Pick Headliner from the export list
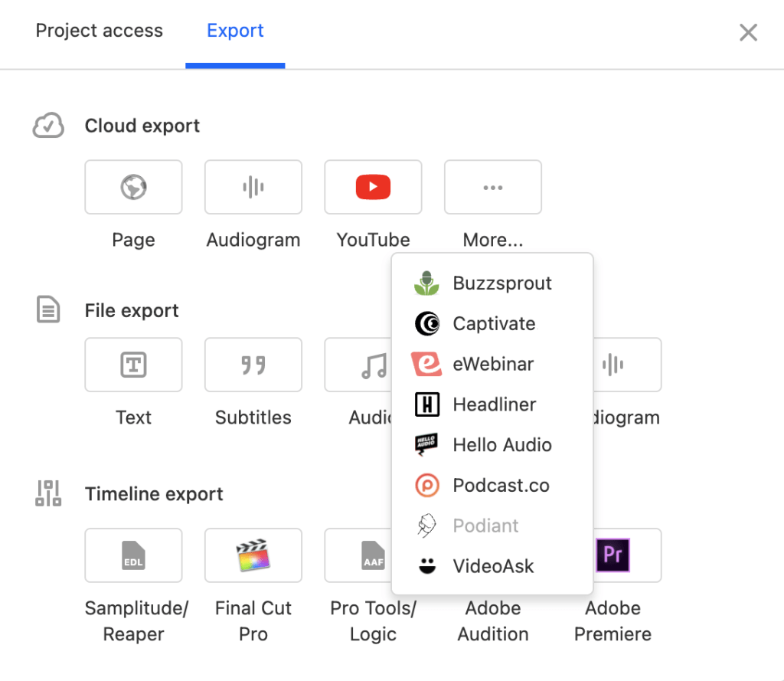This screenshot has width=784, height=681. pyautogui.click(x=492, y=404)
